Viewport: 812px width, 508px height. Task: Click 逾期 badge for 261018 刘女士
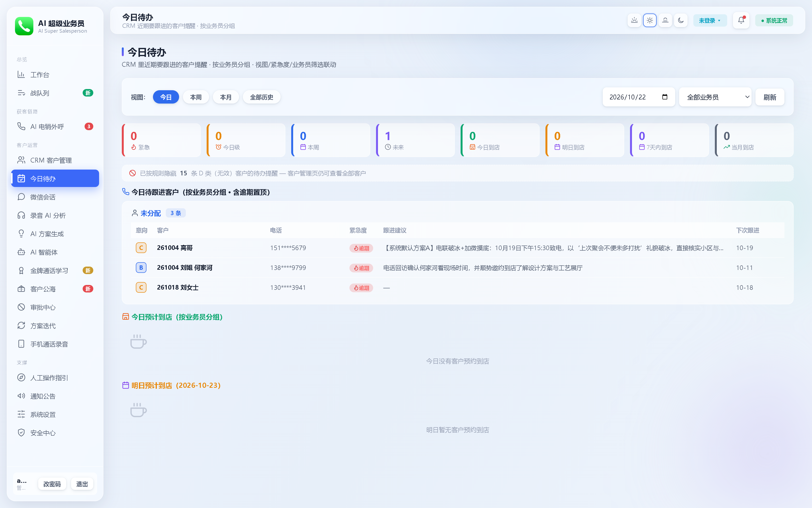(x=361, y=288)
